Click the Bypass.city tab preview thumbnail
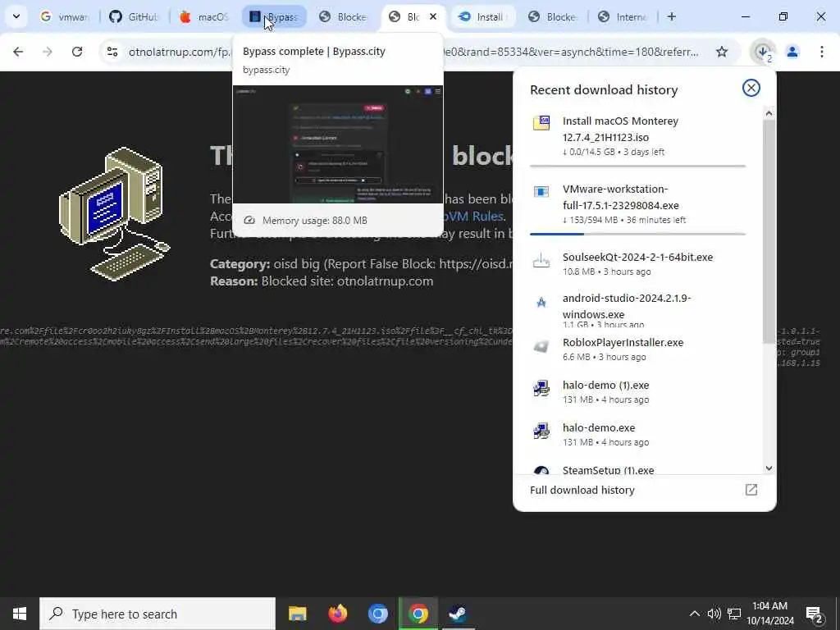The width and height of the screenshot is (840, 630). (x=338, y=144)
